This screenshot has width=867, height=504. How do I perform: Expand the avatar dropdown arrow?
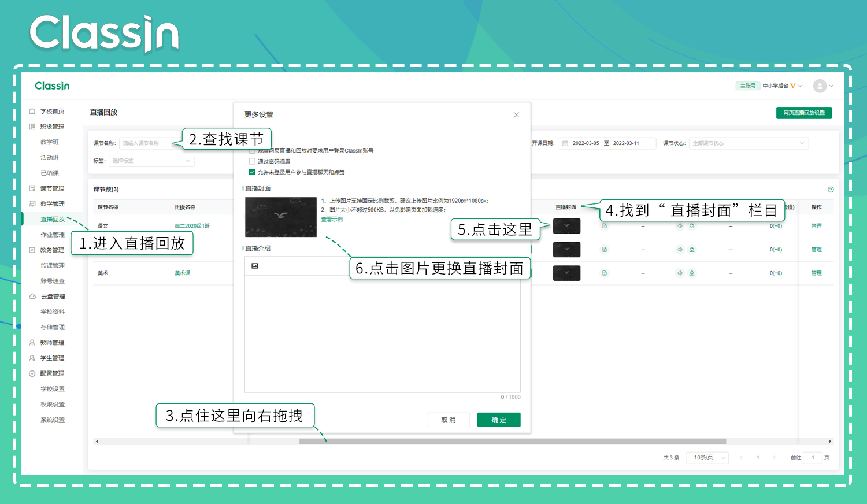tap(831, 86)
